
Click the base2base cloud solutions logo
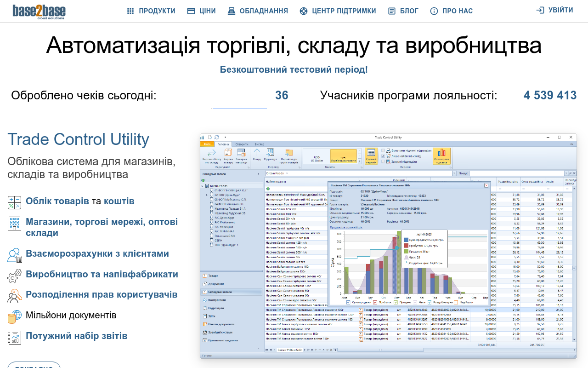(39, 11)
